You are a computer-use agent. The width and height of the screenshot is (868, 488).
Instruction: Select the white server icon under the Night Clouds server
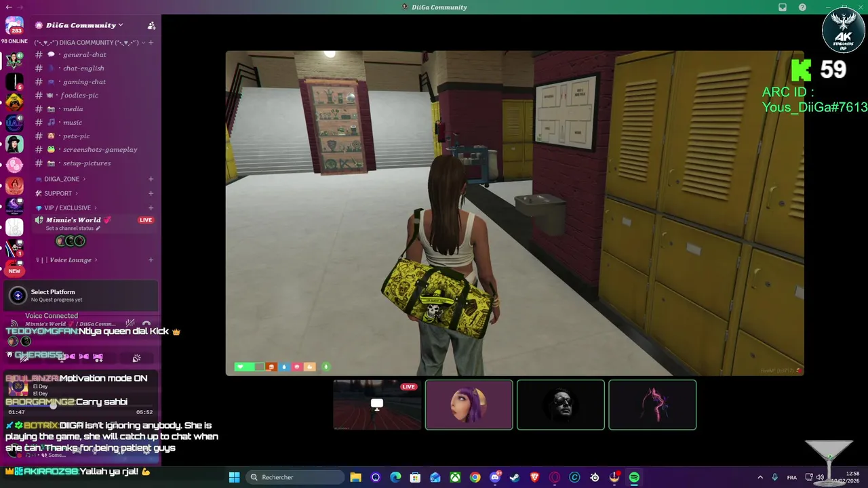[14, 227]
